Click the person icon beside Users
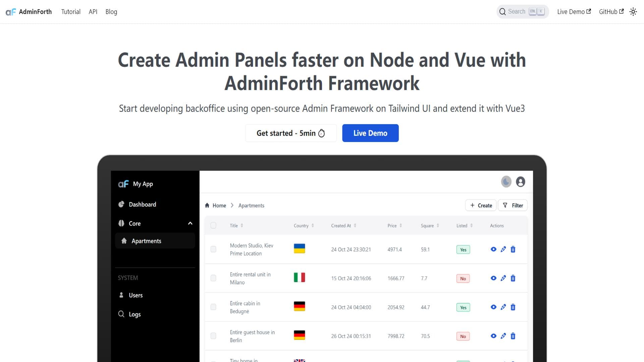 121,295
